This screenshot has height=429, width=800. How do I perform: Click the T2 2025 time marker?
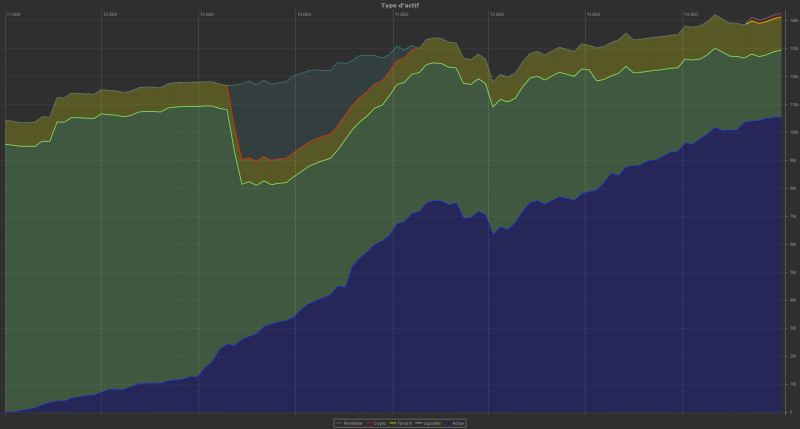click(x=496, y=15)
